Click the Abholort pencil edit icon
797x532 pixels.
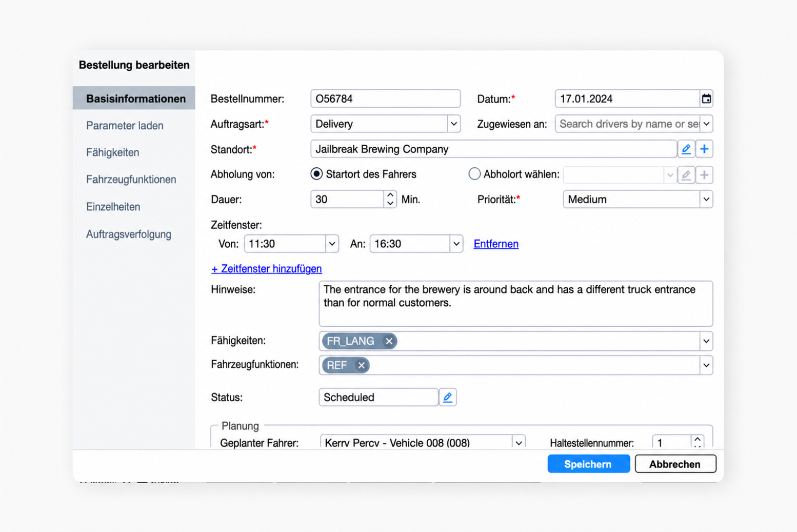click(x=686, y=175)
